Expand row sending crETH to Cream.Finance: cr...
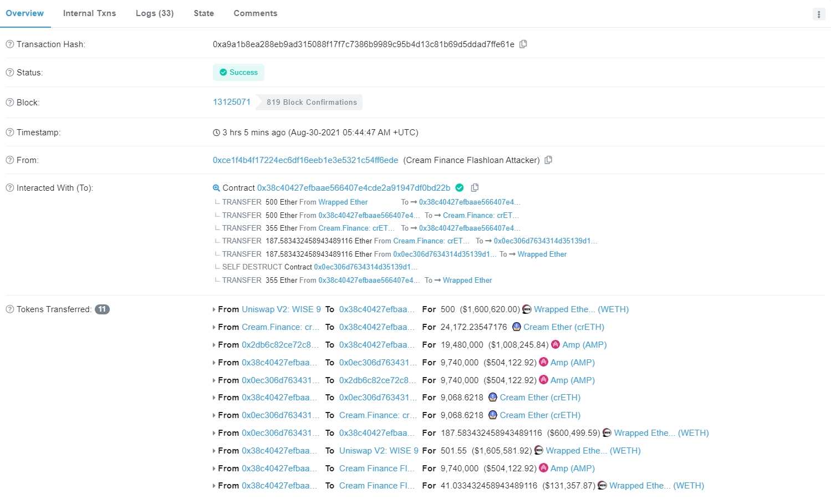 (214, 415)
